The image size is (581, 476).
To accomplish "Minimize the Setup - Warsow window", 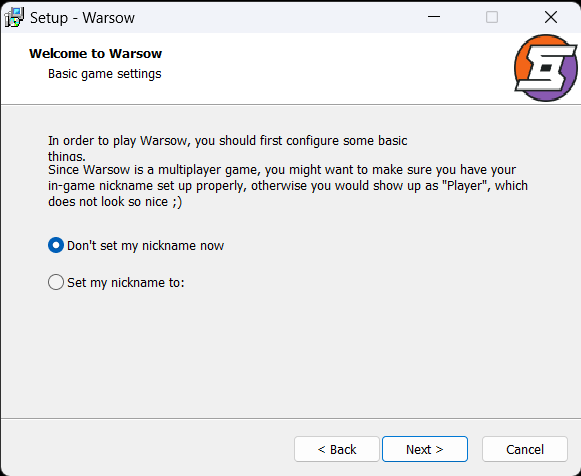I will pos(434,17).
